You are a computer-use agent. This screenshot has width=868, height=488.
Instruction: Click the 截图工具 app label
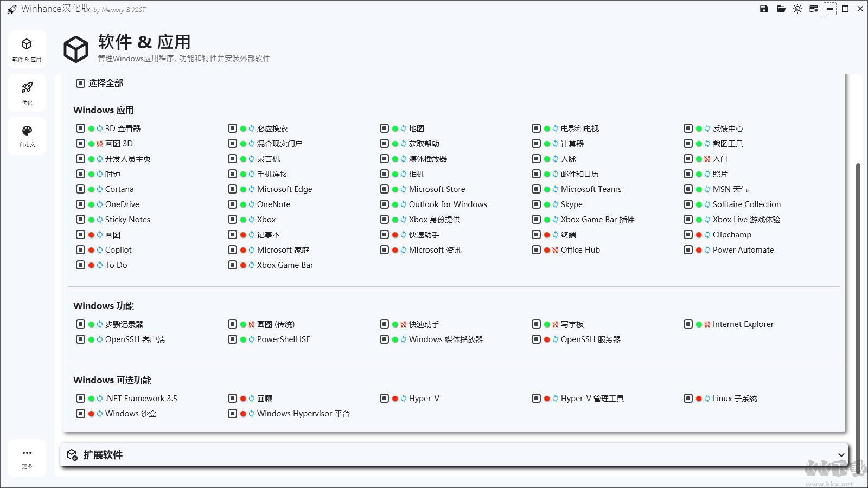tap(728, 144)
